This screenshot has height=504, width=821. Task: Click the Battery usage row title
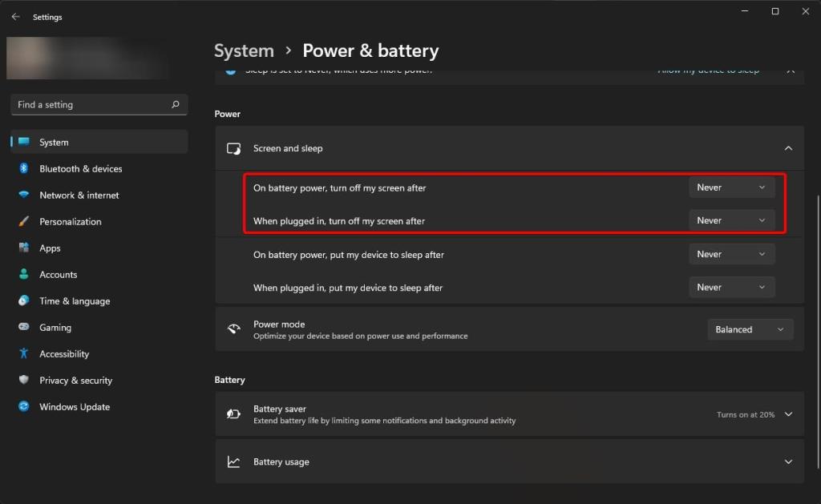tap(281, 462)
